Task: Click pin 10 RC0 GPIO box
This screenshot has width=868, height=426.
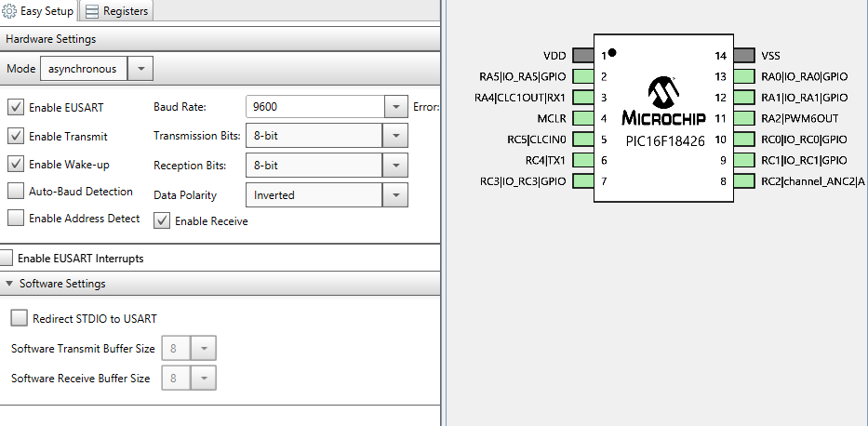Action: coord(744,139)
